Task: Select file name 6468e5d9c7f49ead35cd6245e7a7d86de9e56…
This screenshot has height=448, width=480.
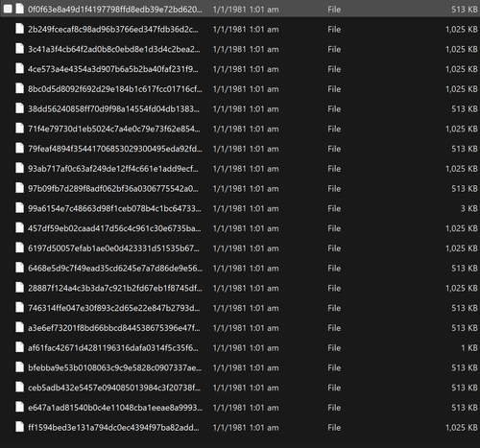Action: click(x=115, y=269)
